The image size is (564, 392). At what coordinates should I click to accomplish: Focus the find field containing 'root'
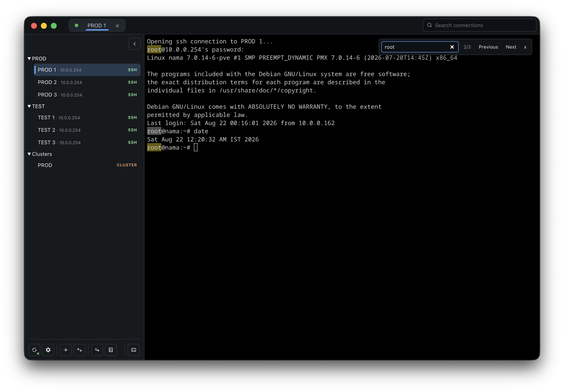tap(420, 47)
